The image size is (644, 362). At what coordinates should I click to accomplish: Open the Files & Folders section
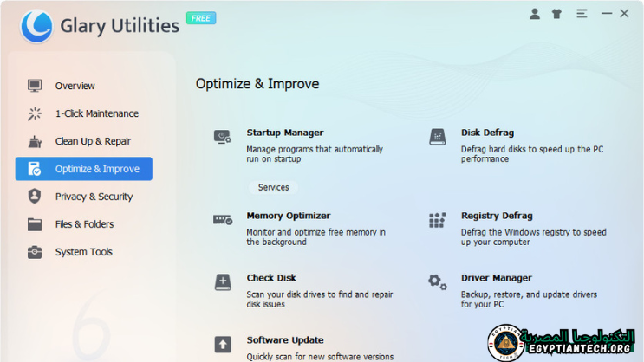pyautogui.click(x=84, y=224)
